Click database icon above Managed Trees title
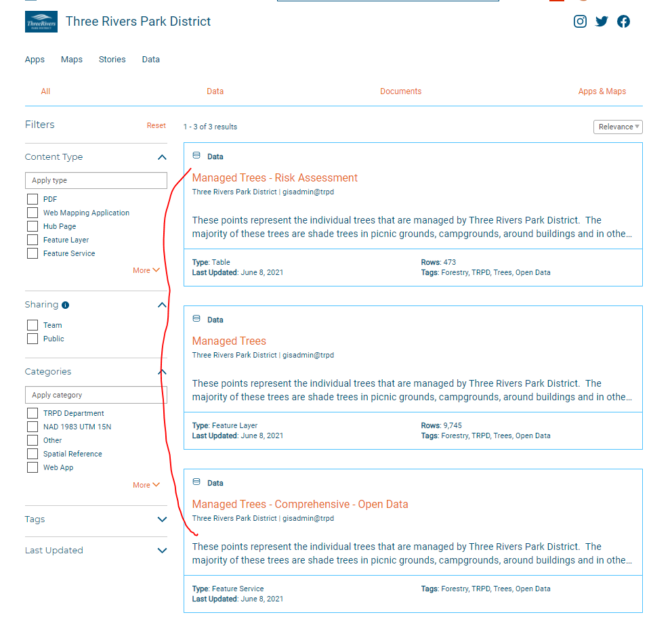The height and width of the screenshot is (617, 672). pos(196,319)
